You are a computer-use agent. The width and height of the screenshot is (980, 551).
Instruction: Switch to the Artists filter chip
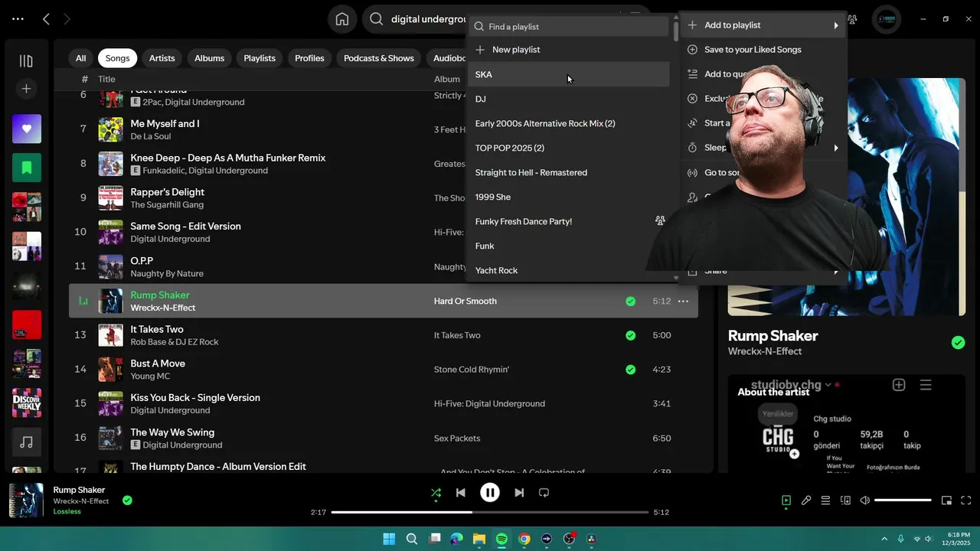pyautogui.click(x=162, y=58)
